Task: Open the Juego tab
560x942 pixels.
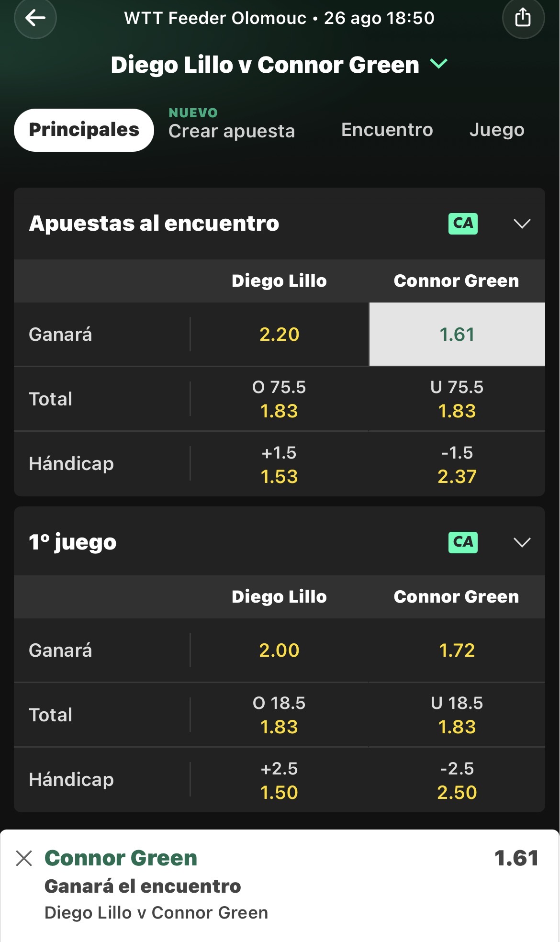Action: click(x=497, y=130)
